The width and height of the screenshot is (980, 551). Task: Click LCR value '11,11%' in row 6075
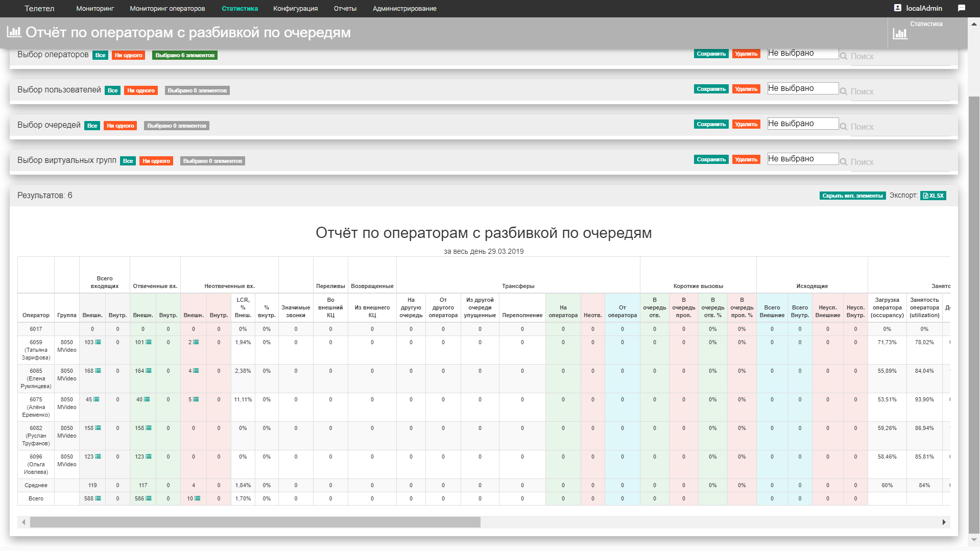(243, 399)
